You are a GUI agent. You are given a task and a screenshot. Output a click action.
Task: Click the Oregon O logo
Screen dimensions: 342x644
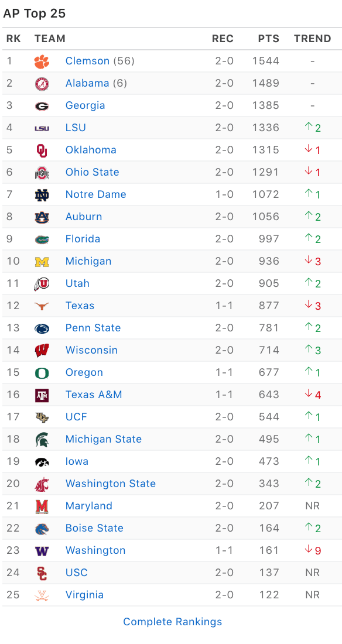(42, 372)
